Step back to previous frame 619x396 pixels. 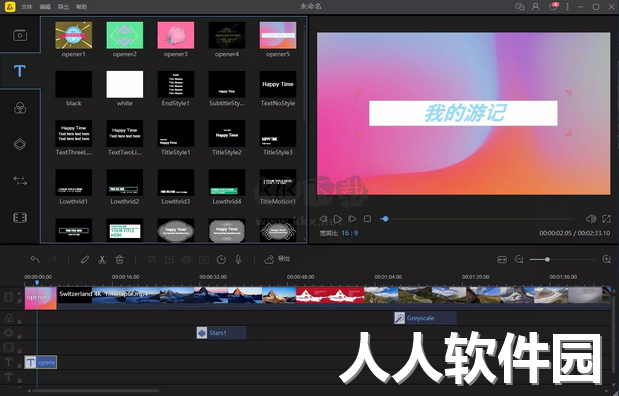click(x=323, y=219)
